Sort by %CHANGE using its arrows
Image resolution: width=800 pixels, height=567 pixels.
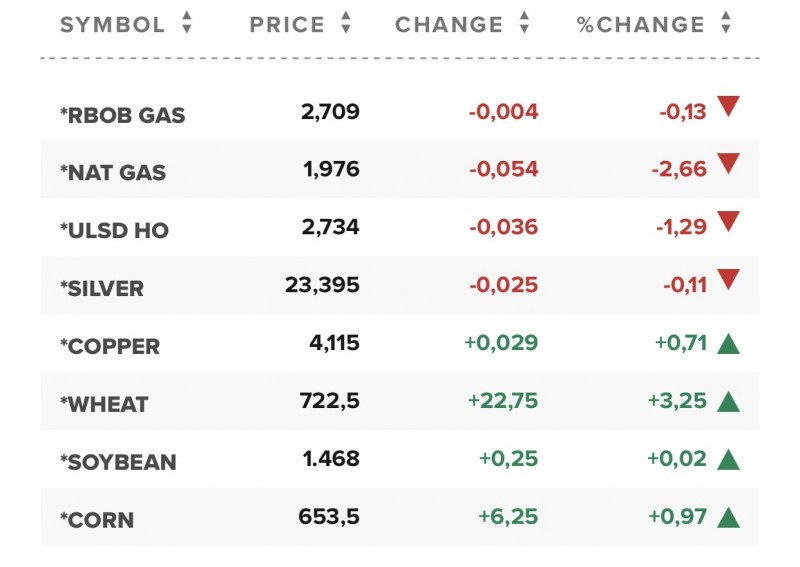(x=726, y=24)
